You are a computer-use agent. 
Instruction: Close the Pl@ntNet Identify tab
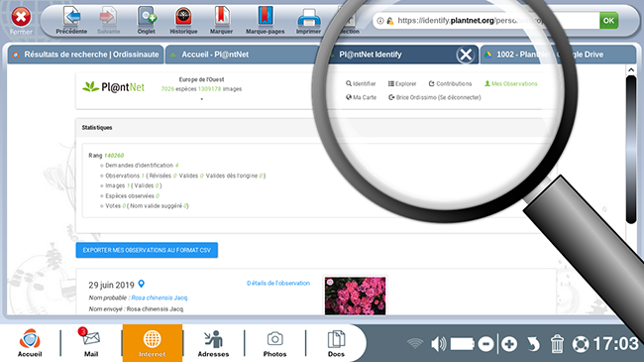pyautogui.click(x=466, y=55)
